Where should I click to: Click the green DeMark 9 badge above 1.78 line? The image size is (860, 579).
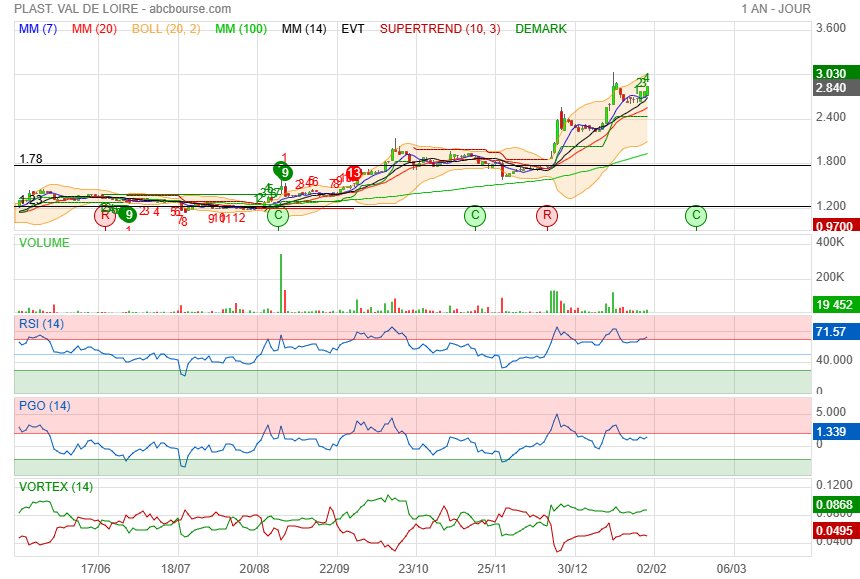(x=285, y=171)
